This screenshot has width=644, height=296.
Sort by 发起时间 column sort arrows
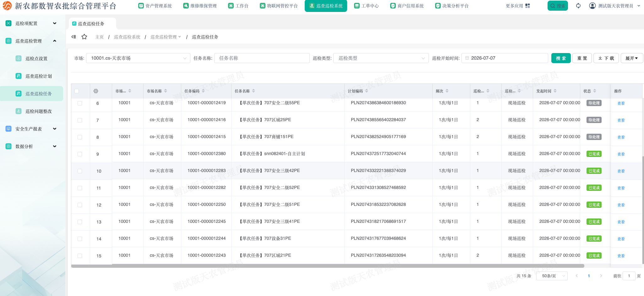pos(555,91)
